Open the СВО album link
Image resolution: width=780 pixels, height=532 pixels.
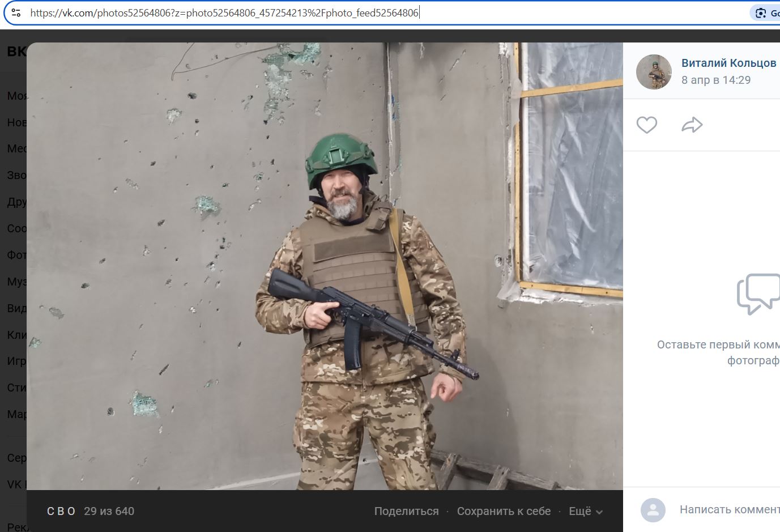click(x=61, y=511)
